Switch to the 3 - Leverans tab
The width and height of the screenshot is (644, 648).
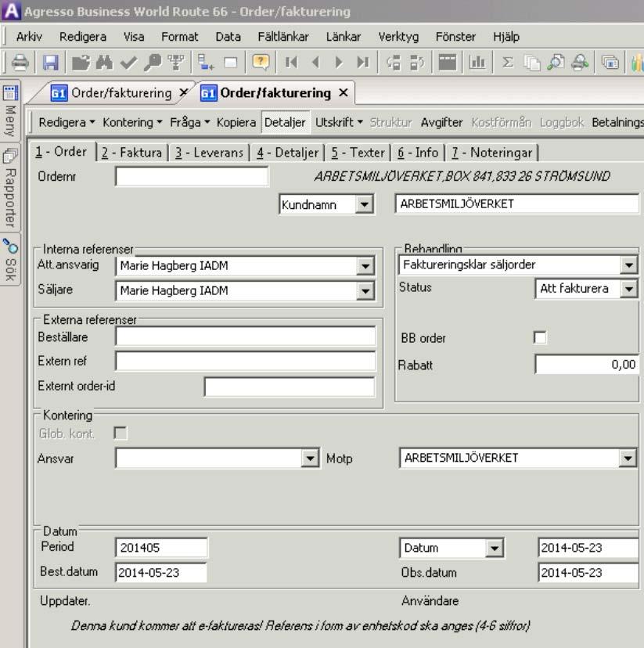point(209,153)
